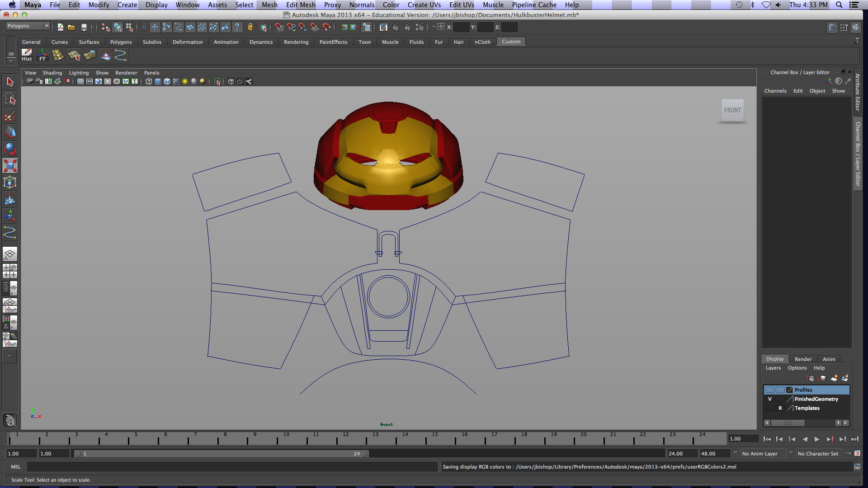Play animation backwards
This screenshot has height=488, width=868.
(805, 439)
